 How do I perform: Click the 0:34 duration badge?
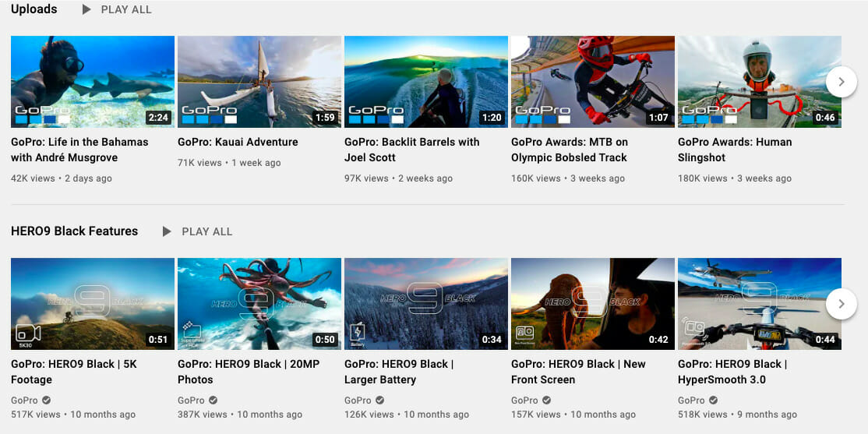click(492, 340)
